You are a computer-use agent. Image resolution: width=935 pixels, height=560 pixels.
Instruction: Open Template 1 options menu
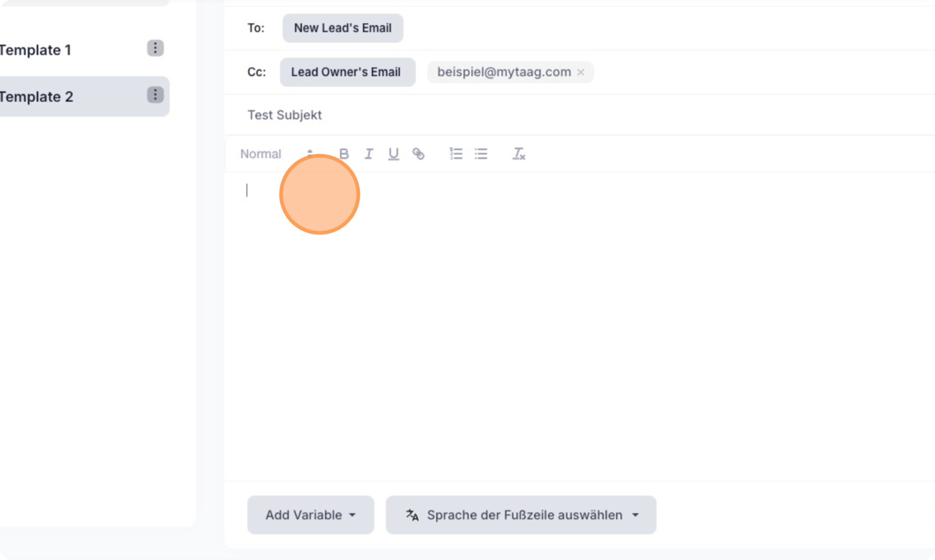pos(155,48)
